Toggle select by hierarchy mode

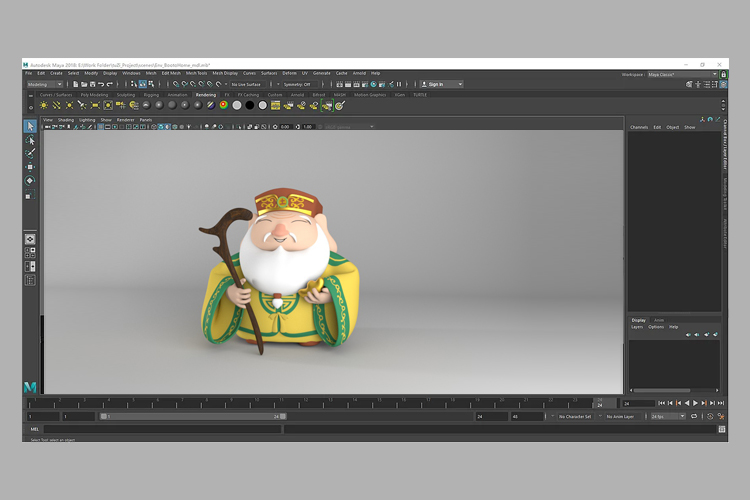(x=134, y=84)
